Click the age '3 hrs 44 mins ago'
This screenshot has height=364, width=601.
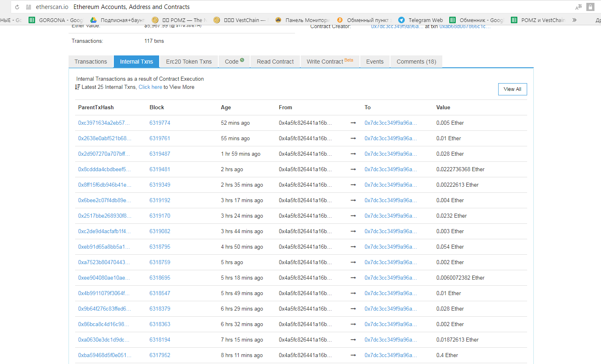click(242, 231)
